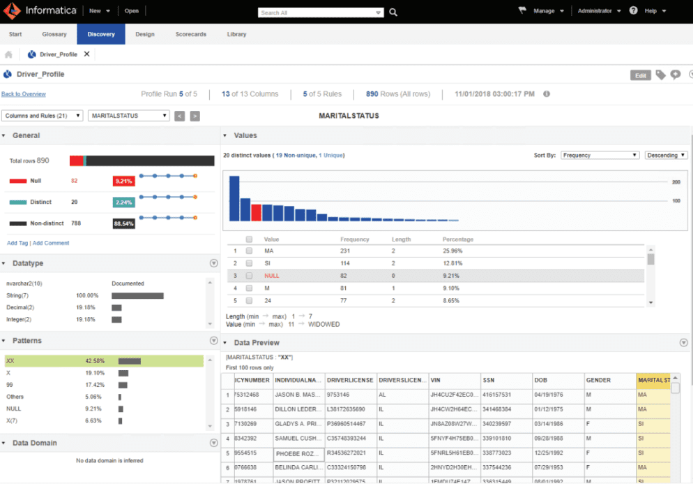Select the String(7) datatype row
This screenshot has height=487, width=693.
tap(104, 295)
